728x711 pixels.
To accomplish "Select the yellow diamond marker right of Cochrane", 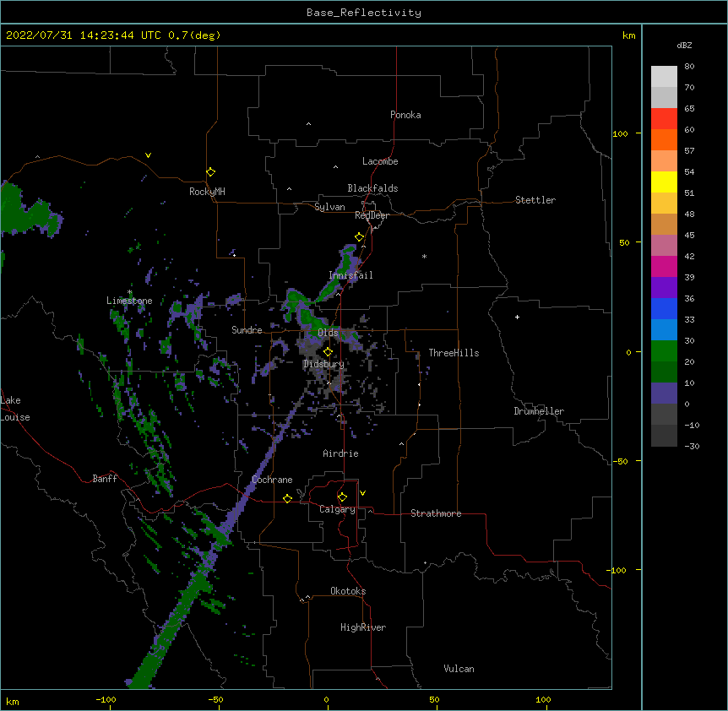I will coord(287,498).
